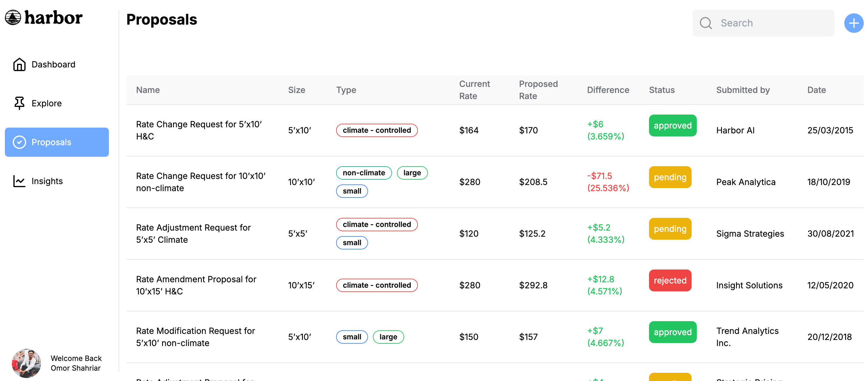
Task: Click the Submitted by column header
Action: (743, 90)
